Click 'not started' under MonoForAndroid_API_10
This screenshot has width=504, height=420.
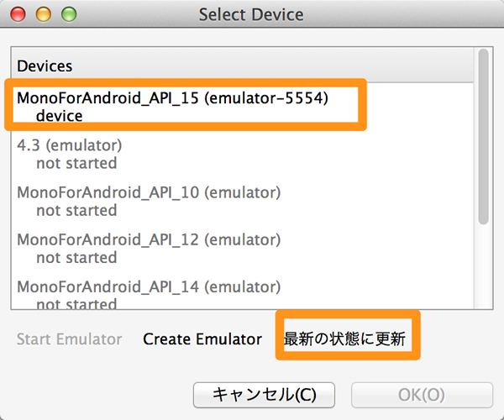coord(76,211)
